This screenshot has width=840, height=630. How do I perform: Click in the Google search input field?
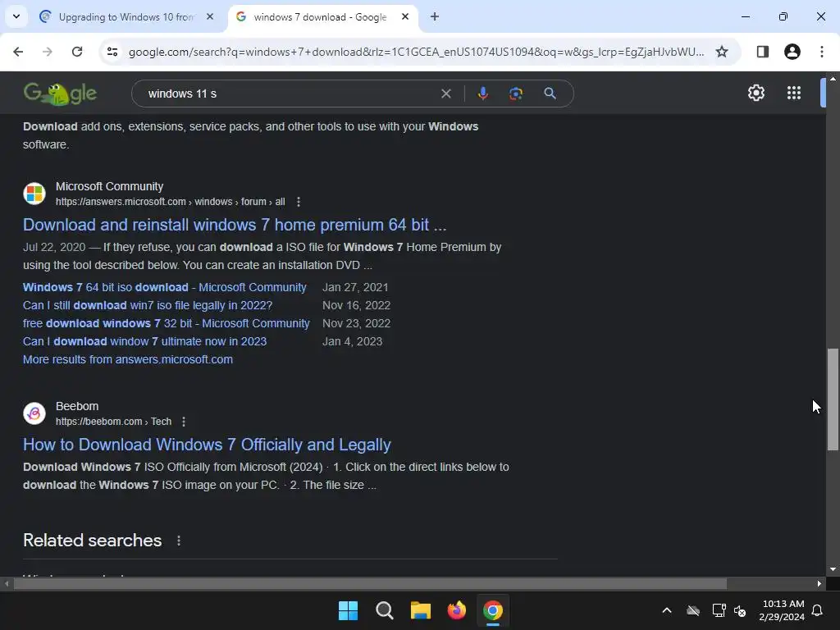tap(290, 94)
